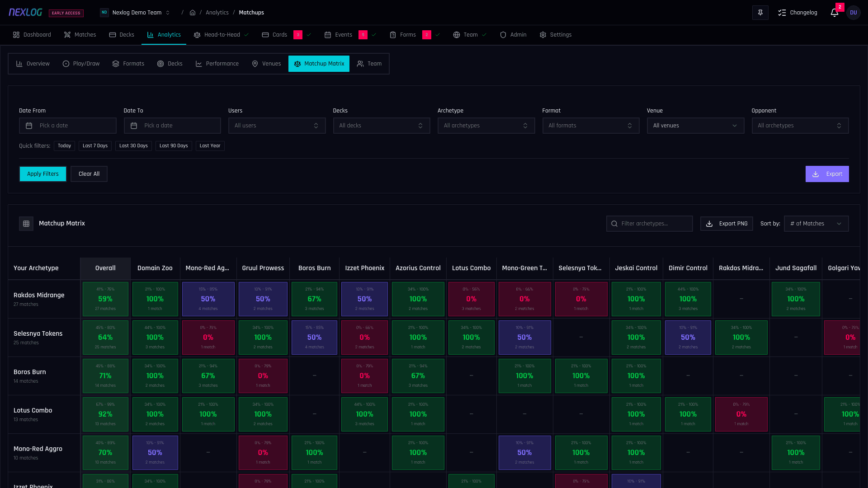Open the Forms nav item

tap(403, 35)
